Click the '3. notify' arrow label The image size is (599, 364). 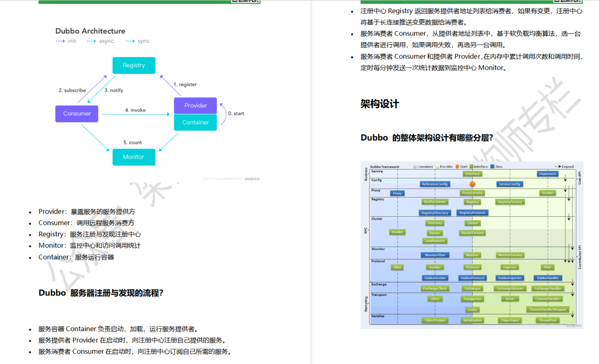pyautogui.click(x=114, y=91)
